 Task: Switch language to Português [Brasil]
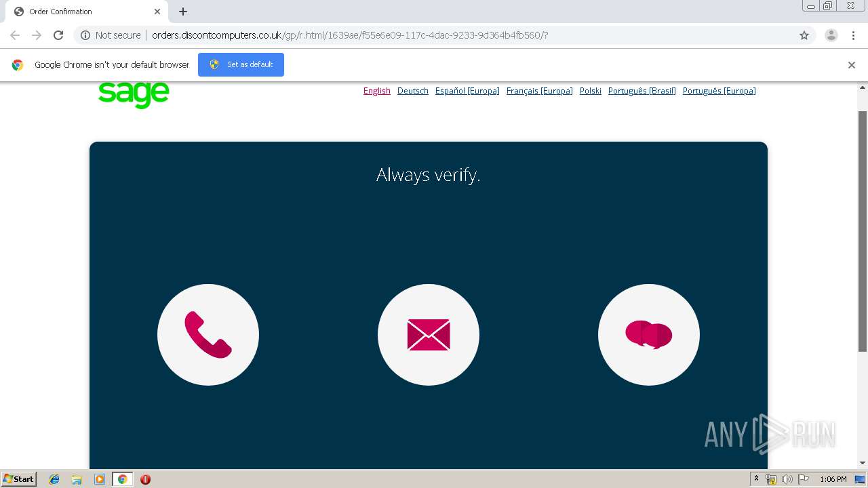pos(642,91)
